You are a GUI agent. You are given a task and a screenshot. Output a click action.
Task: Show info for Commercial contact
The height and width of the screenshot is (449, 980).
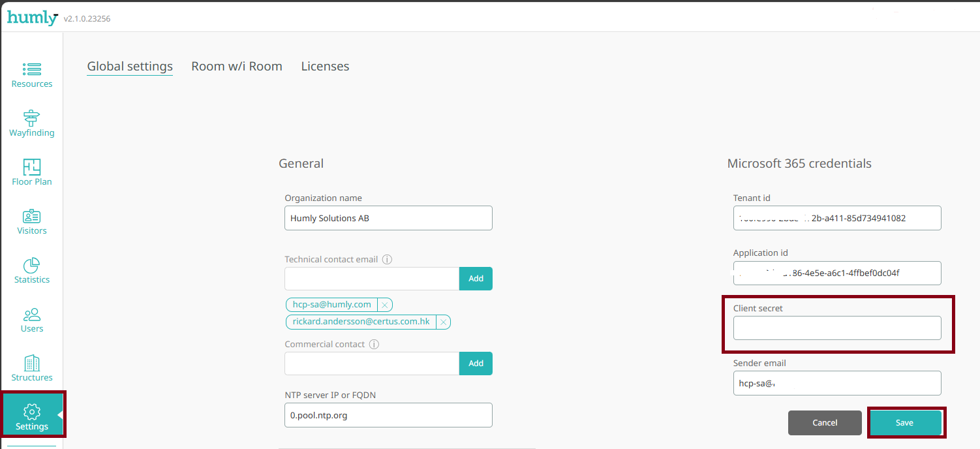(374, 345)
